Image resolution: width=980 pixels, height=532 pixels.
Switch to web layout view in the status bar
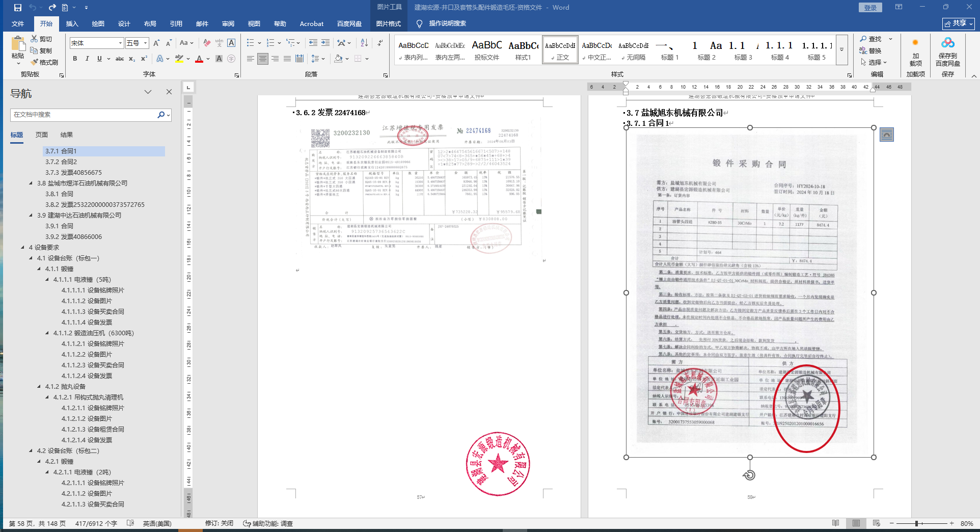point(876,523)
